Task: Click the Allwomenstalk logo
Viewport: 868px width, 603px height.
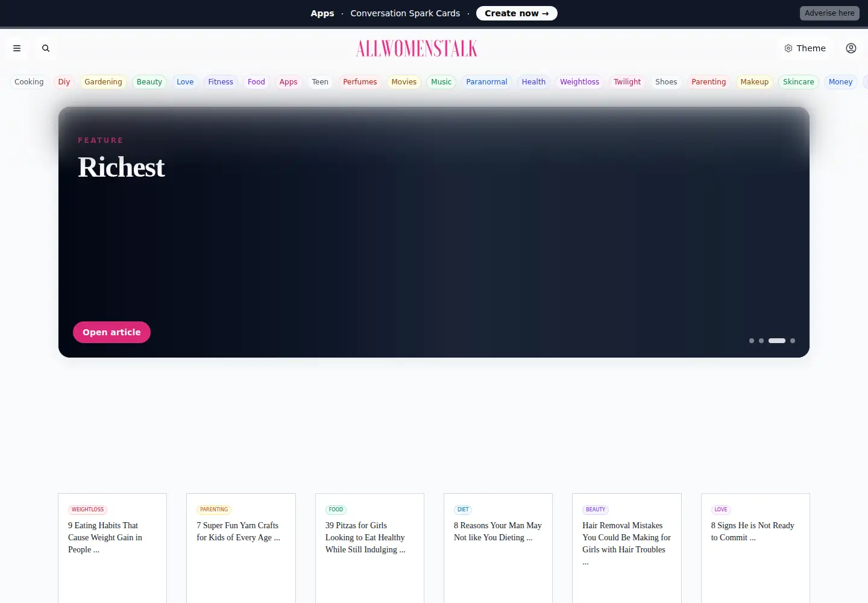Action: [x=417, y=48]
